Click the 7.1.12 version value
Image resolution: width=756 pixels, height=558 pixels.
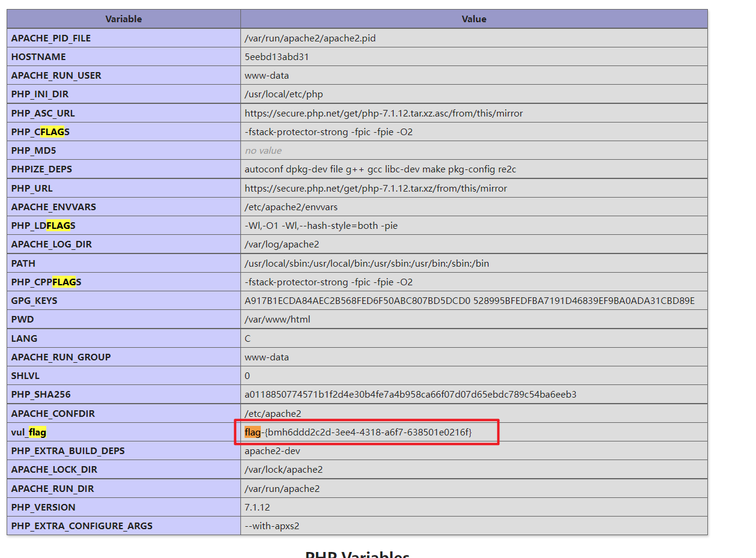coord(257,507)
